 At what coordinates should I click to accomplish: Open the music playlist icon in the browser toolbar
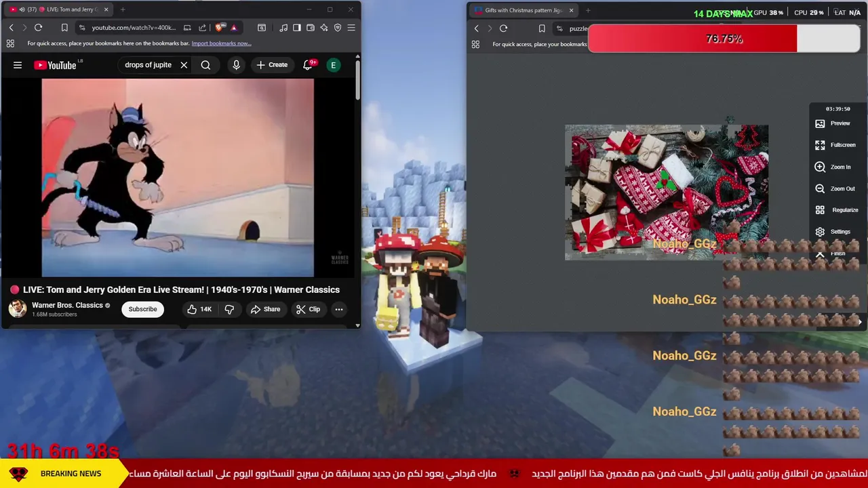point(283,28)
